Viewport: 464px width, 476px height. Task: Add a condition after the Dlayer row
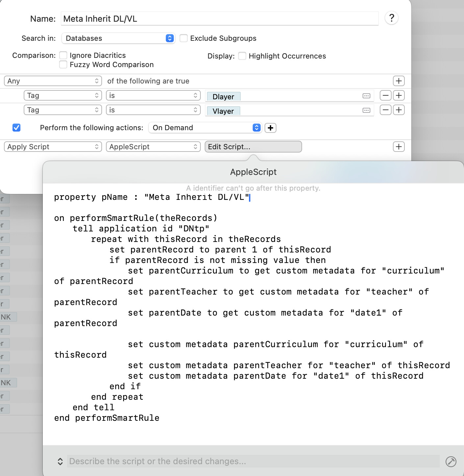point(399,95)
